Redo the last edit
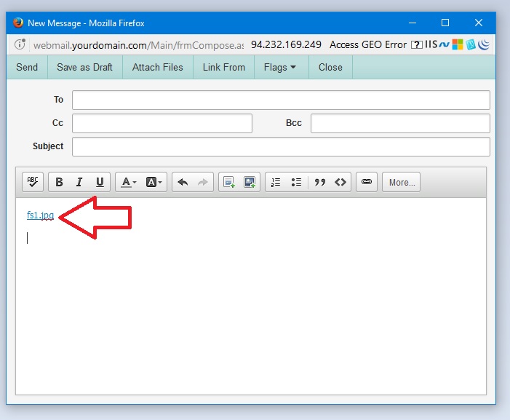This screenshot has height=420, width=510. tap(203, 182)
